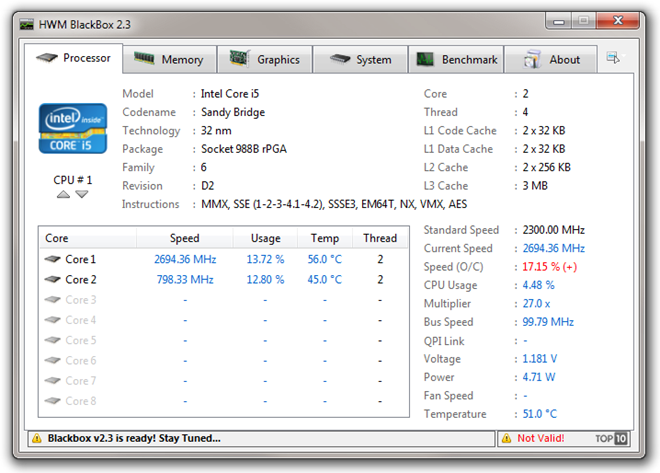The width and height of the screenshot is (660, 473).
Task: Click the Not Valid! status text
Action: point(541,438)
